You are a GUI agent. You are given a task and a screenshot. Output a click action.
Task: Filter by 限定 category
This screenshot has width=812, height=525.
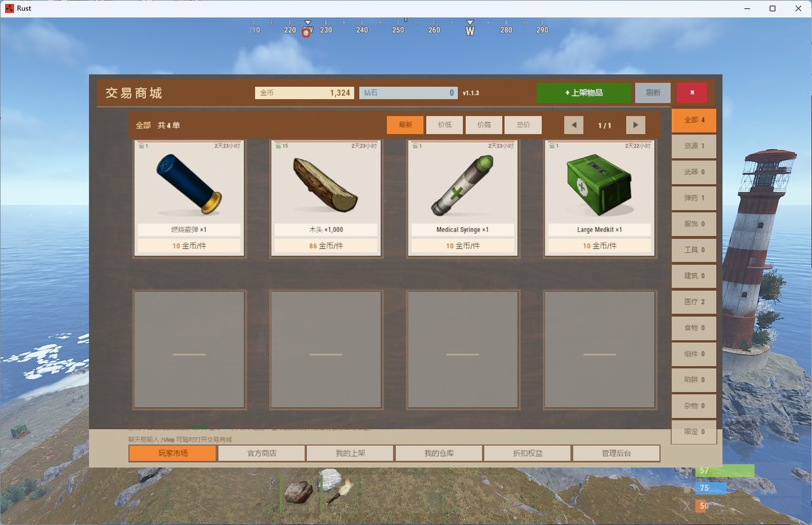click(694, 432)
